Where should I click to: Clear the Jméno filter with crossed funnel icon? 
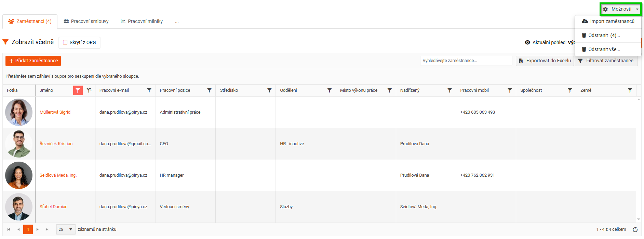point(89,90)
